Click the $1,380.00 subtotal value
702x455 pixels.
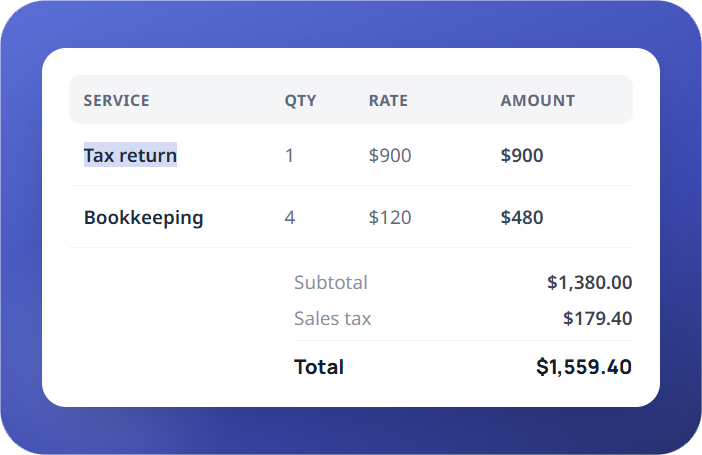click(590, 283)
